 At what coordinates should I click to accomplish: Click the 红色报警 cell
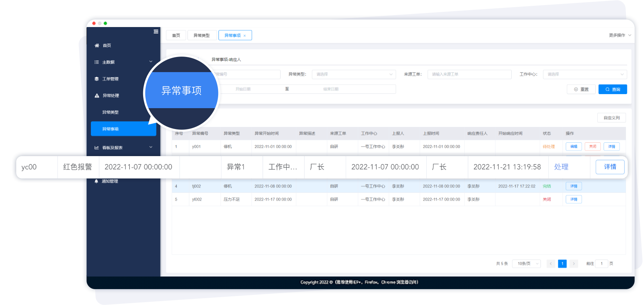(78, 167)
